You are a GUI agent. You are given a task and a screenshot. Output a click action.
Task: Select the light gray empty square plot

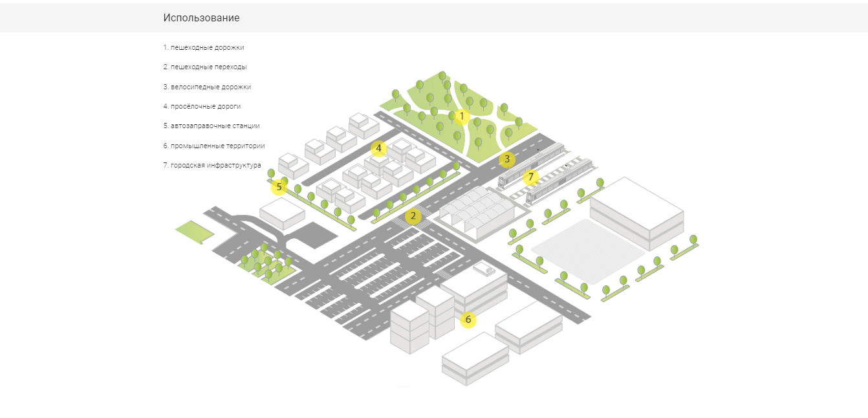point(579,250)
